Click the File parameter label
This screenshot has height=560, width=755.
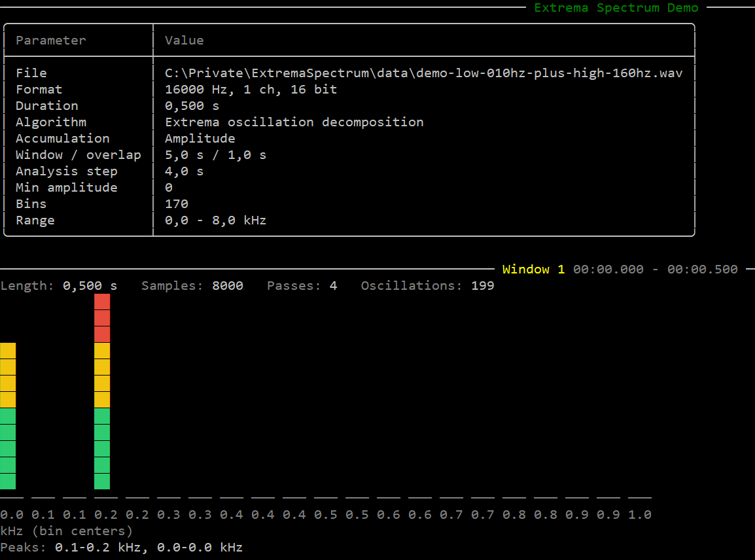click(31, 73)
